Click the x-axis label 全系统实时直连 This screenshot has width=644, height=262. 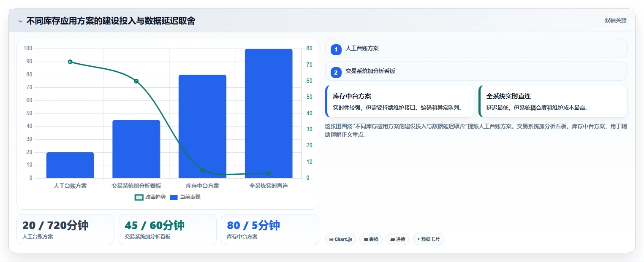click(269, 186)
